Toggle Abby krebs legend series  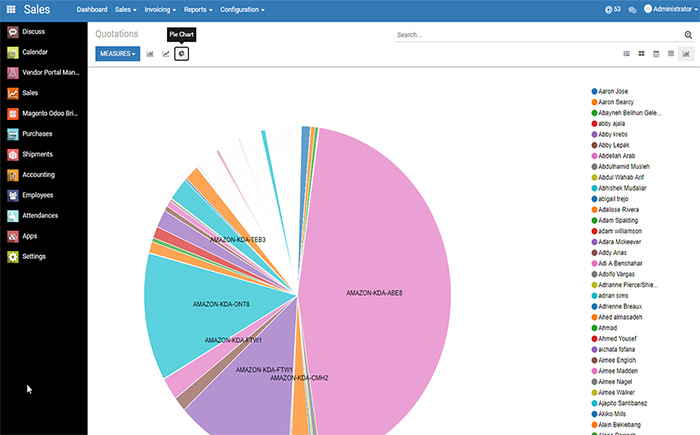(x=609, y=134)
